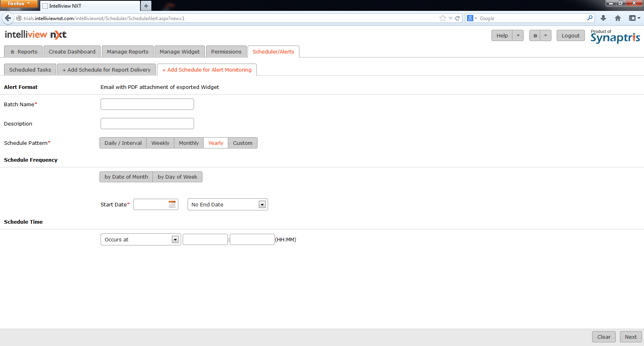Viewport: 644px width, 346px height.
Task: Open the Scheduler/Alerts tab
Action: 273,51
